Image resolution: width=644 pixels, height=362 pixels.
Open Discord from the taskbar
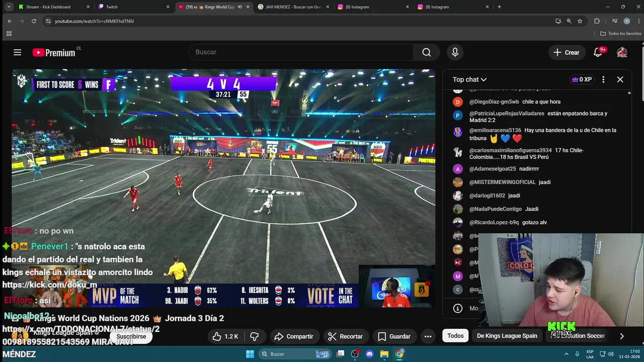point(370,354)
